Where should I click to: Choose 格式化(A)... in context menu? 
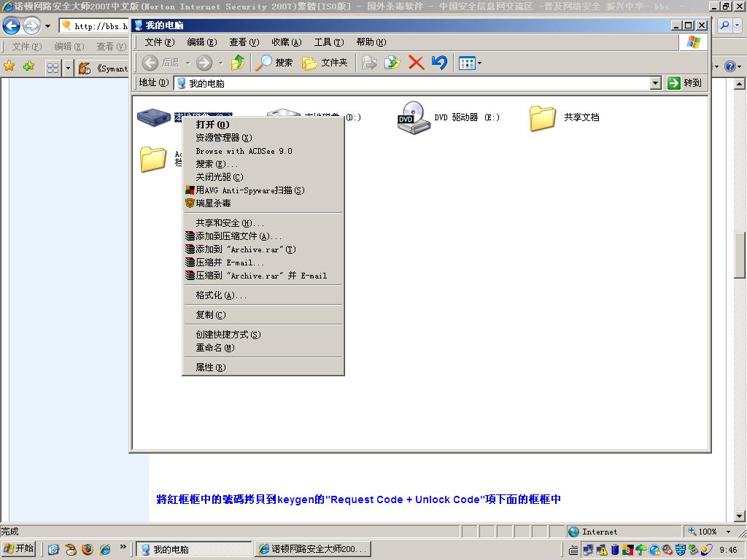click(263, 295)
